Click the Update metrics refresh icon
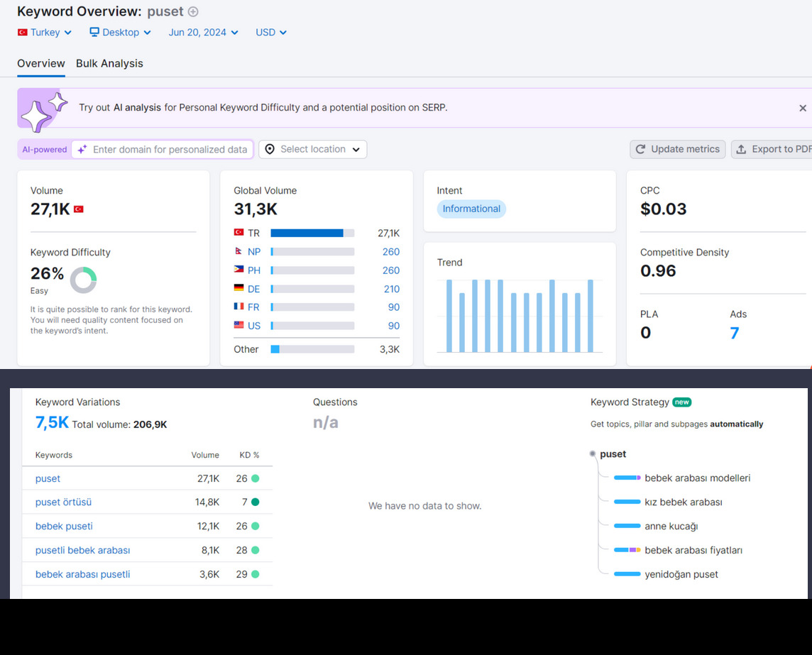This screenshot has height=655, width=812. 641,149
